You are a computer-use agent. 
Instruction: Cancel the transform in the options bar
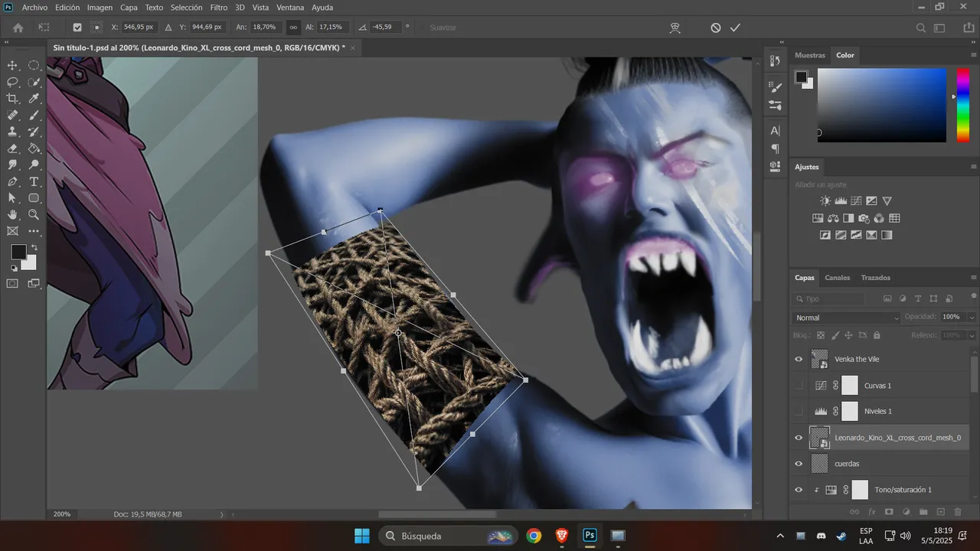715,28
